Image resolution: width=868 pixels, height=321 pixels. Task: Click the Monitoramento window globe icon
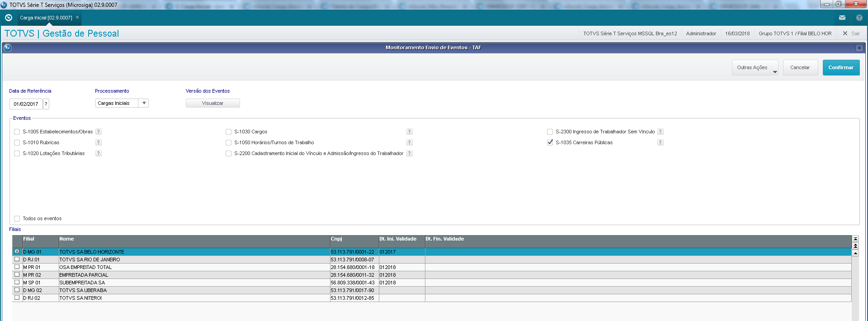8,47
